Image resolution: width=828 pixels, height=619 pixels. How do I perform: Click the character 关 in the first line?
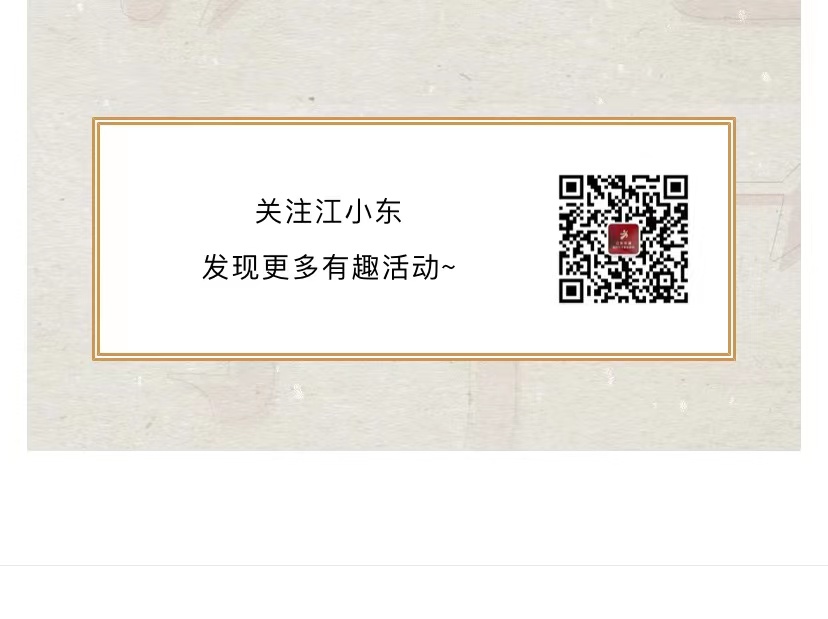point(269,211)
